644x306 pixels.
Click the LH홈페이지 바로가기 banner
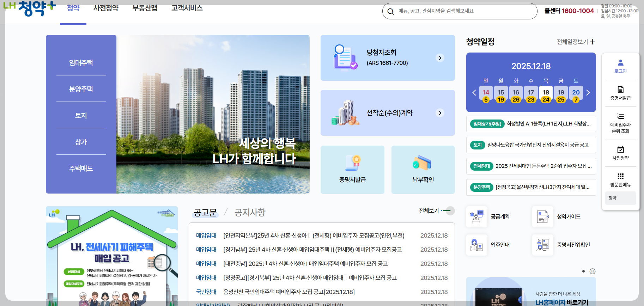[x=531, y=292]
